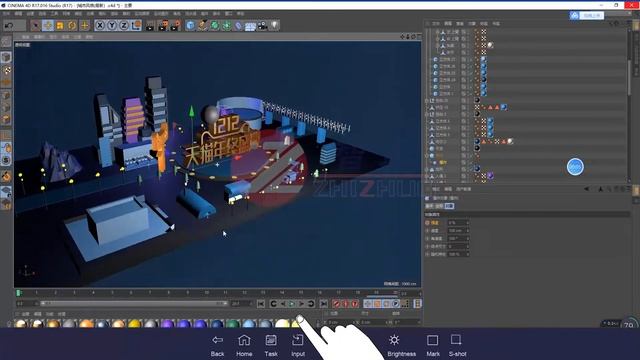The height and width of the screenshot is (360, 640).
Task: Toggle Parameter keyframe recording icon
Action: [396, 304]
